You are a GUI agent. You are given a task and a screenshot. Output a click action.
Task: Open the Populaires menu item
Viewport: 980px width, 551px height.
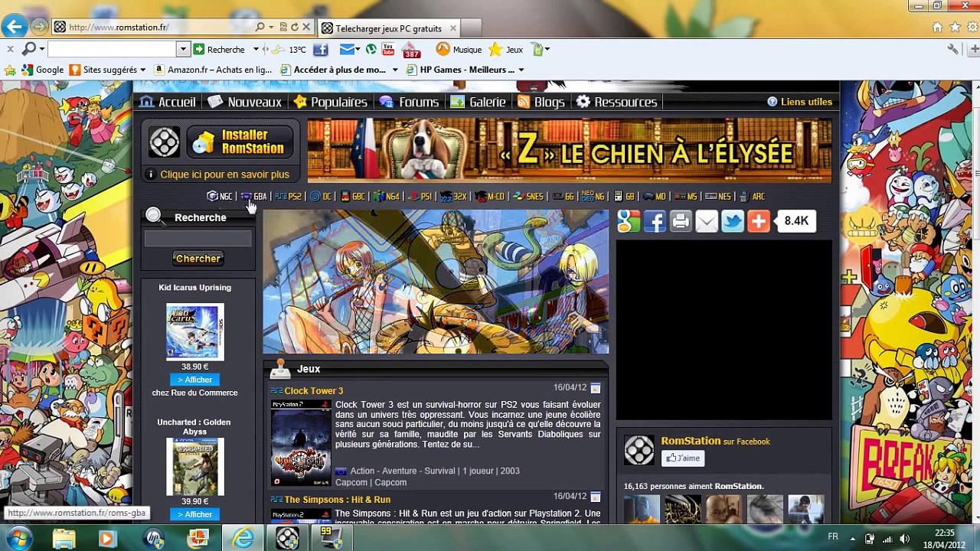coord(330,102)
